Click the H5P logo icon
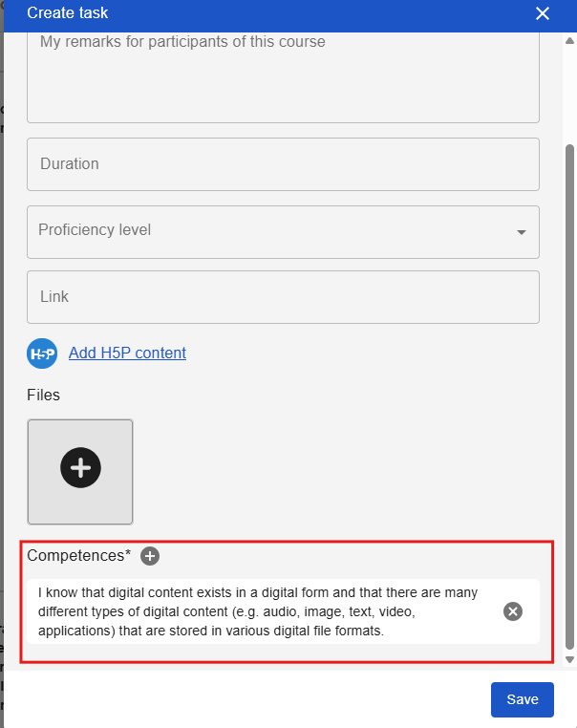The image size is (577, 728). 42,353
